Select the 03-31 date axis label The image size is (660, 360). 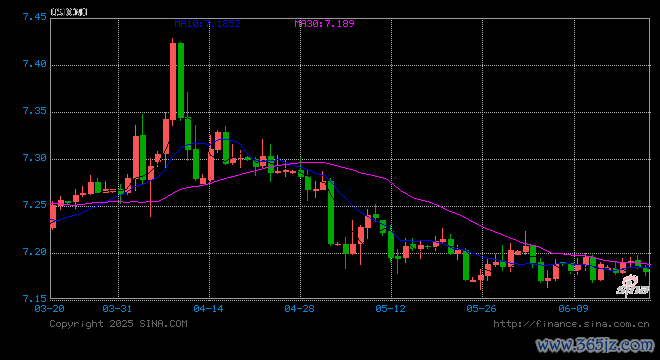(x=117, y=309)
